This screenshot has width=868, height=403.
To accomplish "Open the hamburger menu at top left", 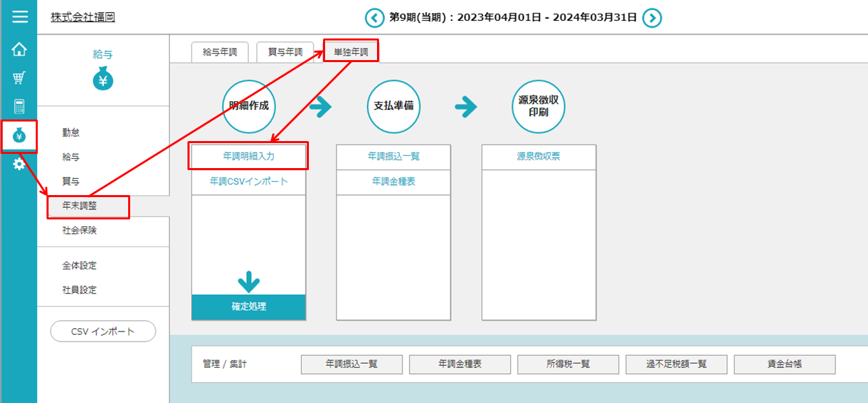I will (x=20, y=17).
